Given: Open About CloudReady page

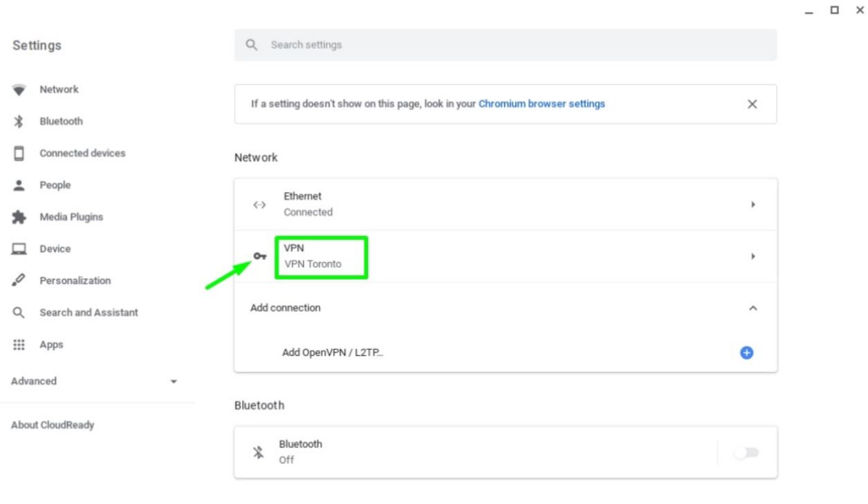Looking at the screenshot, I should [53, 425].
